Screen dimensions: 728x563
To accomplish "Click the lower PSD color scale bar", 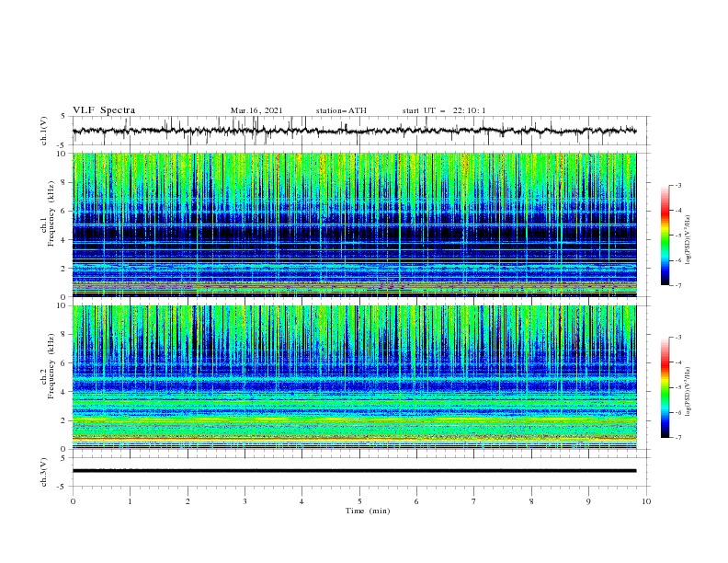I will [x=665, y=387].
